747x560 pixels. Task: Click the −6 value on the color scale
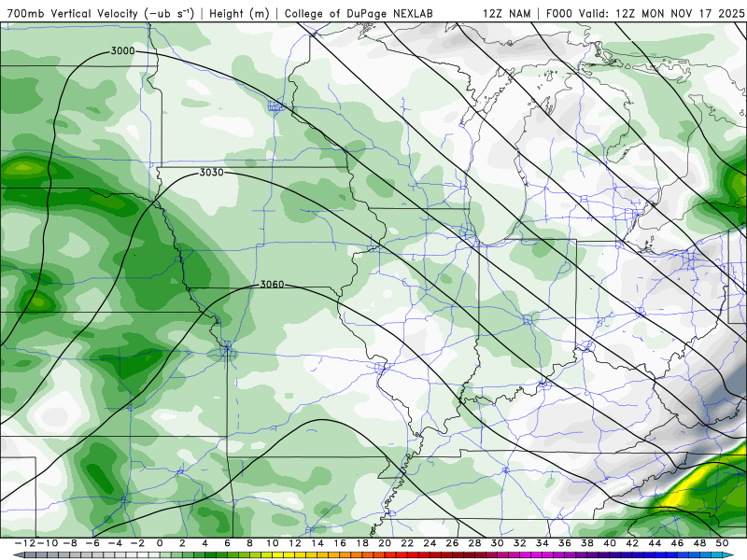tap(92, 543)
